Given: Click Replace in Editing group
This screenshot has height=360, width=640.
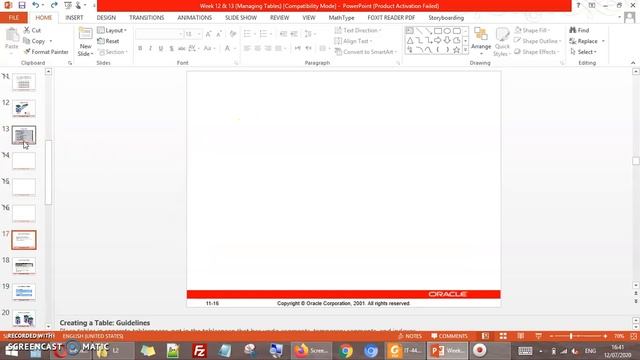Looking at the screenshot, I should click(587, 41).
